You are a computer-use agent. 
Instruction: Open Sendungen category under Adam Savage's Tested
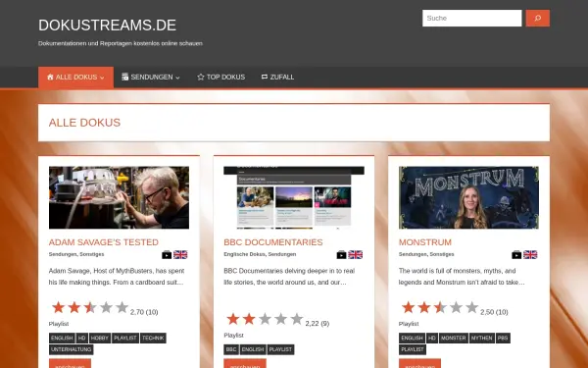[63, 254]
